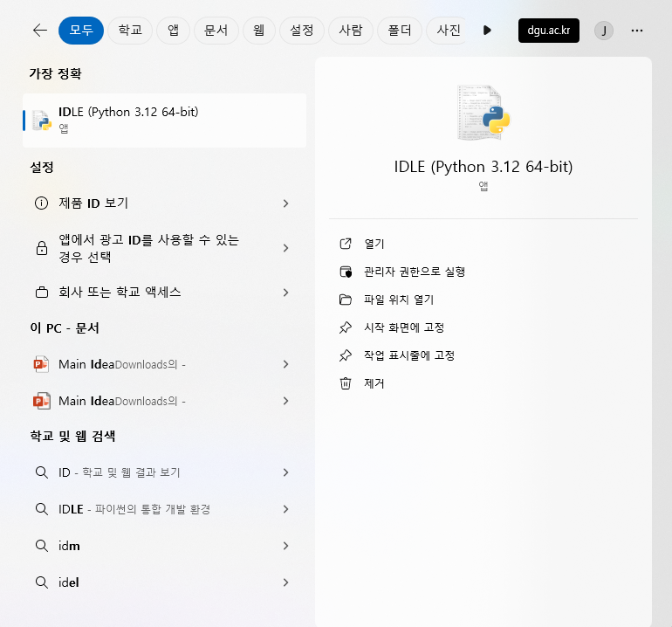Click the search icon beside IDLE suggestion
Screen dimensions: 672x627
click(x=42, y=509)
